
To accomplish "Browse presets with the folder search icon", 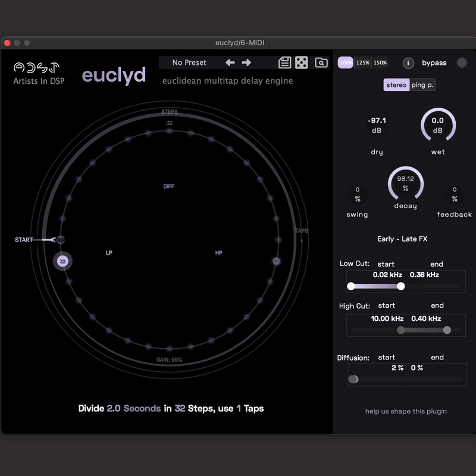I will click(321, 62).
